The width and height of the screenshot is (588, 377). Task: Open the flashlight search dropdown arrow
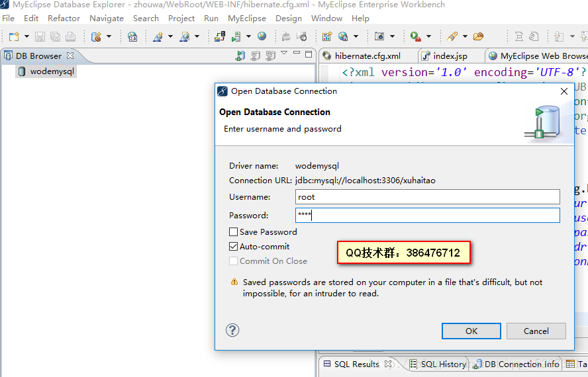tap(465, 36)
